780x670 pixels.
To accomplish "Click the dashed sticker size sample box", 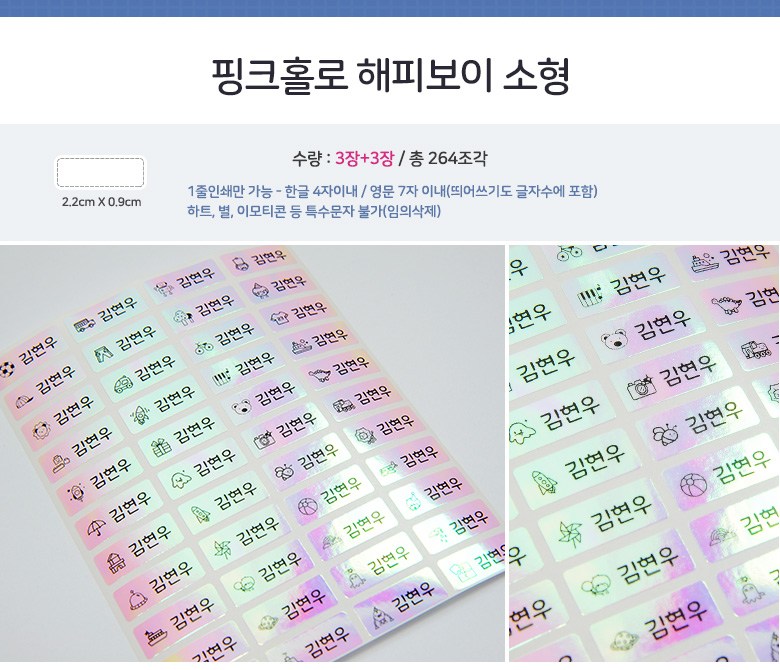I will [100, 173].
